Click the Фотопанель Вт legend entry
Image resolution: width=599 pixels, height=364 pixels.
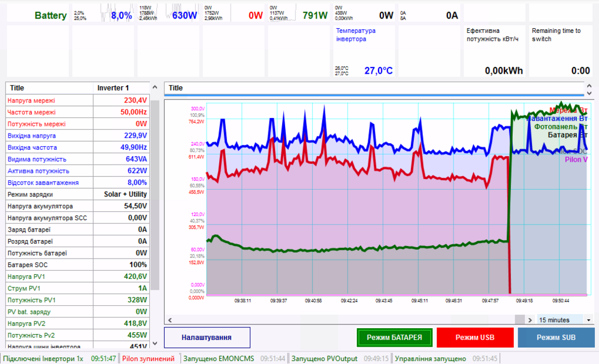coord(561,127)
